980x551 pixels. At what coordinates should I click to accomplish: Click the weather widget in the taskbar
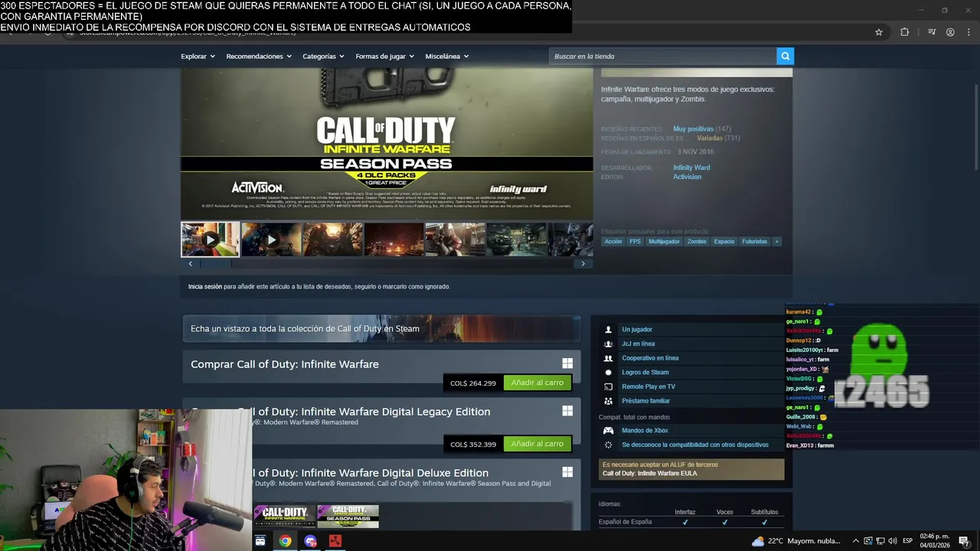[796, 541]
